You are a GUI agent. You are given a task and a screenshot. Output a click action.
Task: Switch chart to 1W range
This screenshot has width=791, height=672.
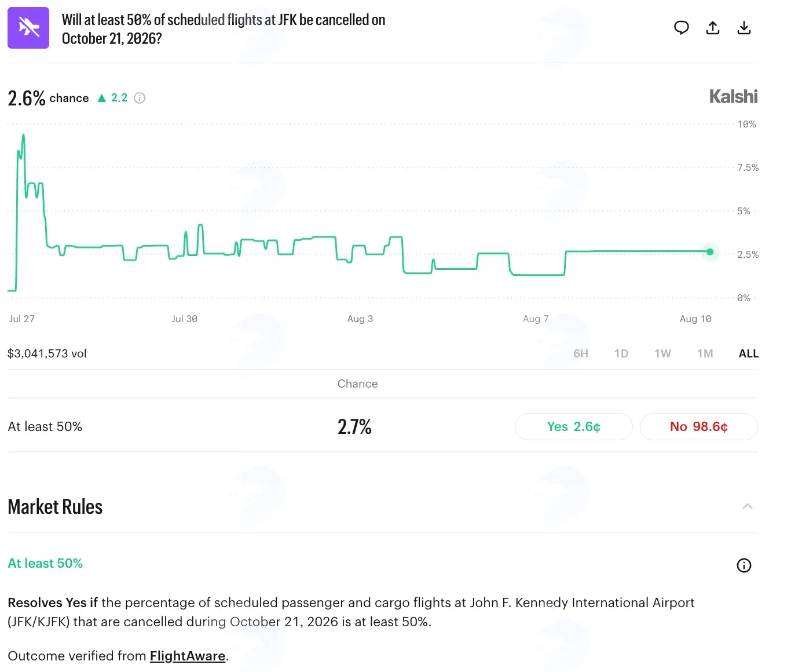click(x=662, y=353)
